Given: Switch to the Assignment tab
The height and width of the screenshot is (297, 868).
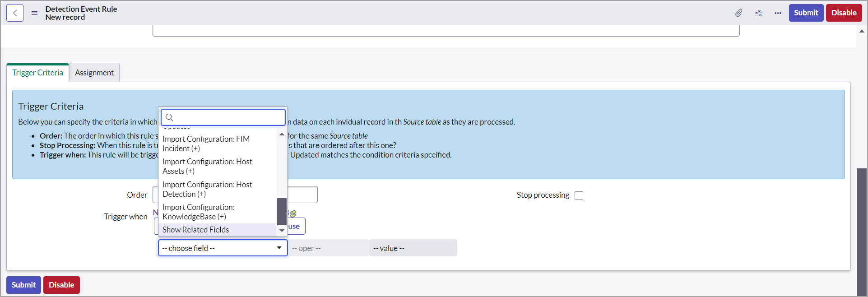Looking at the screenshot, I should coord(94,73).
